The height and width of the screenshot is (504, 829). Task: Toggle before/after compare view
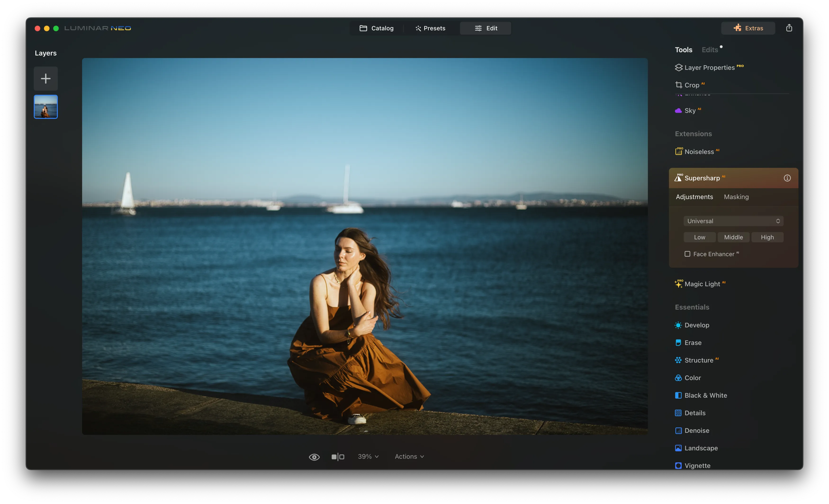click(x=338, y=457)
